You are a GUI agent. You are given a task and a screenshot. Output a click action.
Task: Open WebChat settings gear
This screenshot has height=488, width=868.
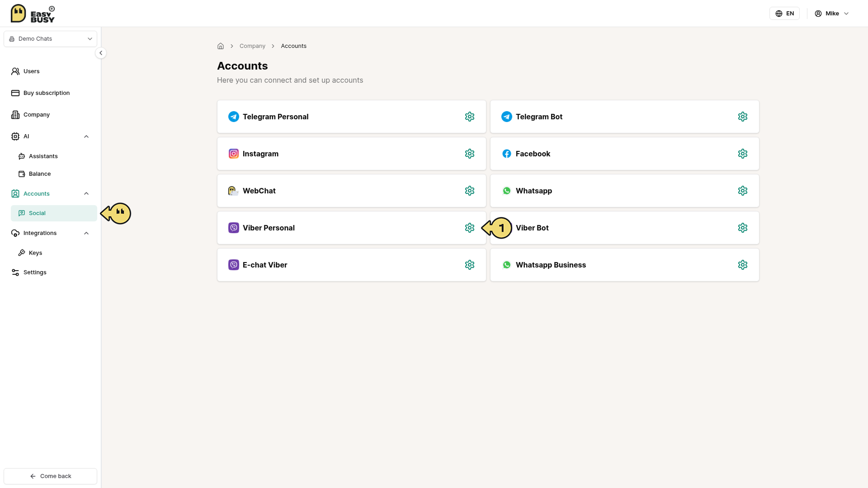click(470, 191)
